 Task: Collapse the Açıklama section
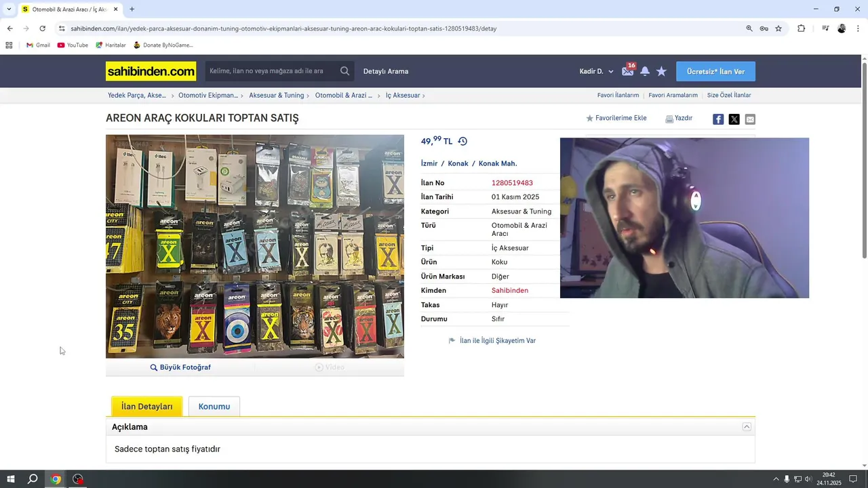tap(747, 427)
